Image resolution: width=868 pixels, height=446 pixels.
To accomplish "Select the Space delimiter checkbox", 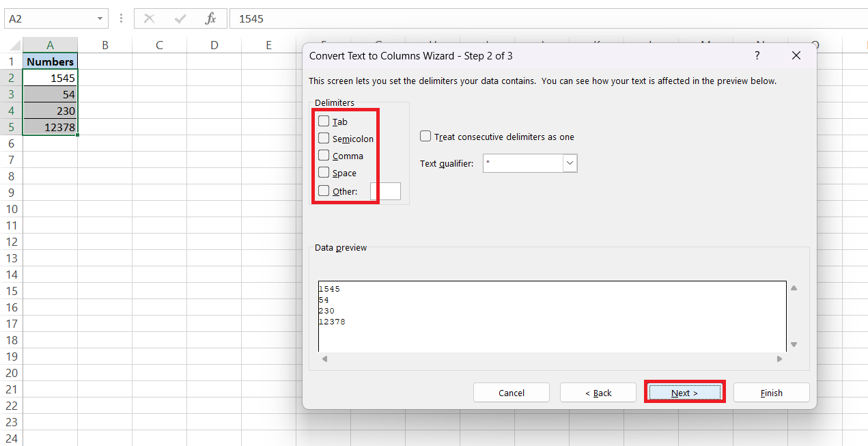I will click(x=324, y=172).
